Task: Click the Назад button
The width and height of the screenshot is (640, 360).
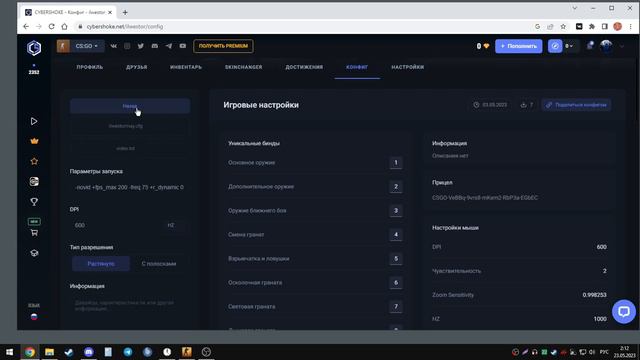Action: tap(130, 106)
